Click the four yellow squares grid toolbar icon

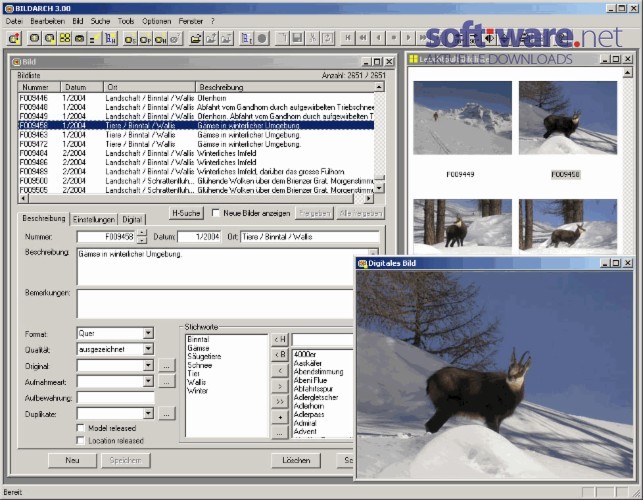pos(65,39)
